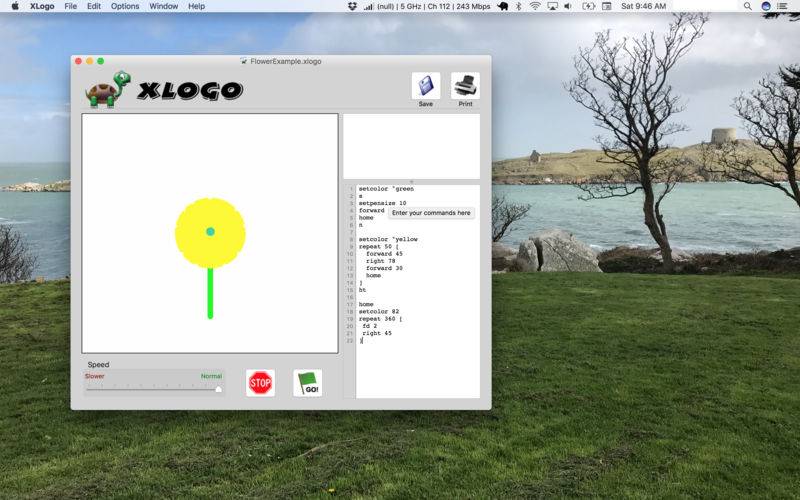The width and height of the screenshot is (800, 500).
Task: Click the Wi-Fi status icon
Action: (535, 6)
